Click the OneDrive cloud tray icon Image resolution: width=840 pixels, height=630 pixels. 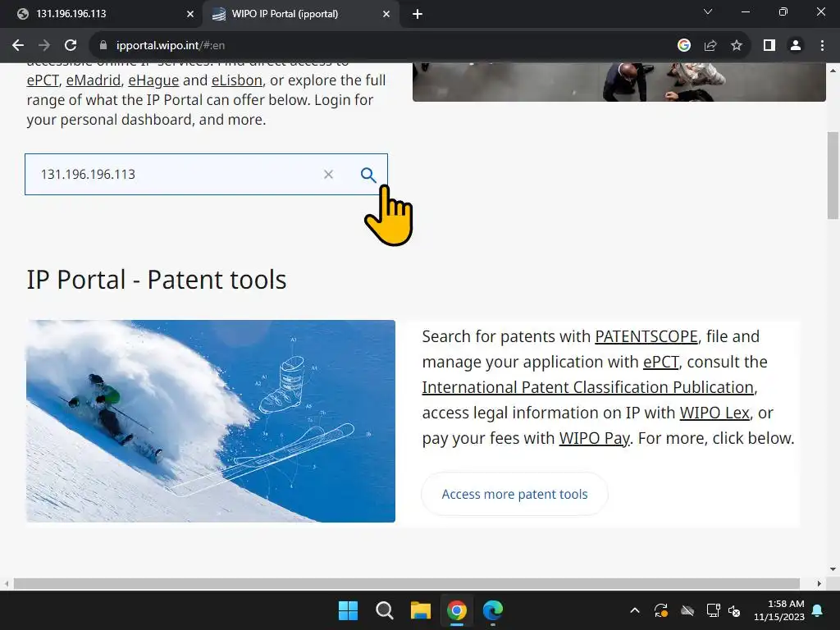click(687, 610)
